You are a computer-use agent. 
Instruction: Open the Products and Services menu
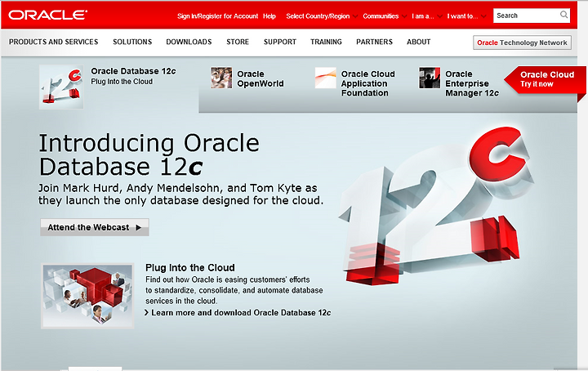[54, 42]
